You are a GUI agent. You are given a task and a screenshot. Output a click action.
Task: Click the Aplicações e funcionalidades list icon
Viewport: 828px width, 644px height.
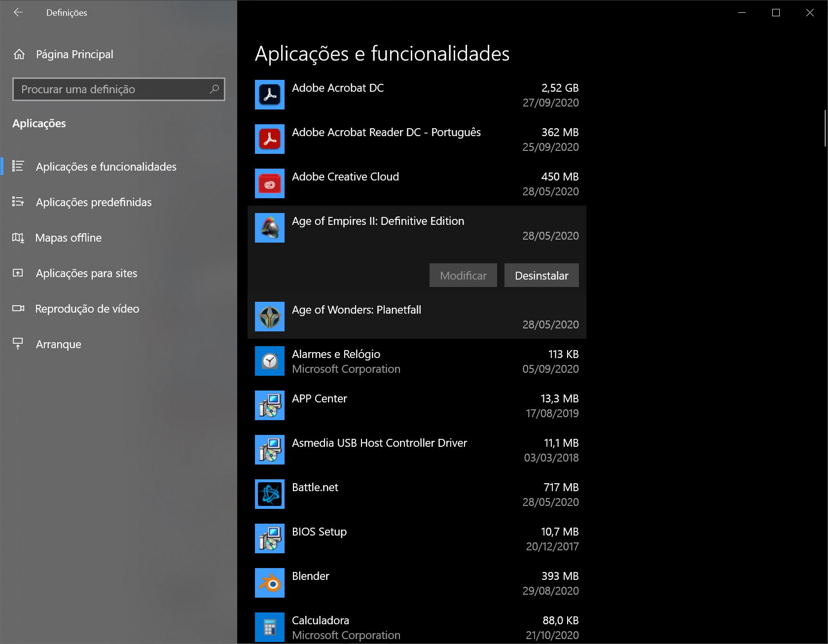pyautogui.click(x=18, y=166)
